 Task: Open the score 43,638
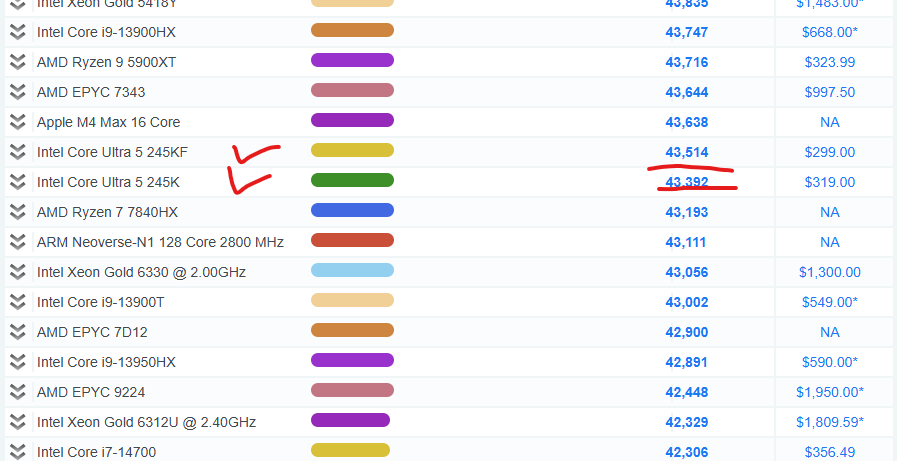(686, 122)
